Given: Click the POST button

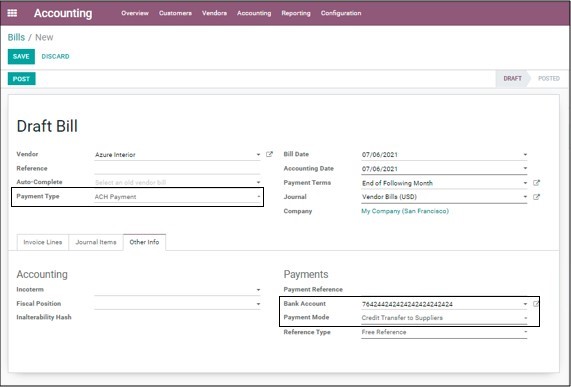Looking at the screenshot, I should coord(21,79).
